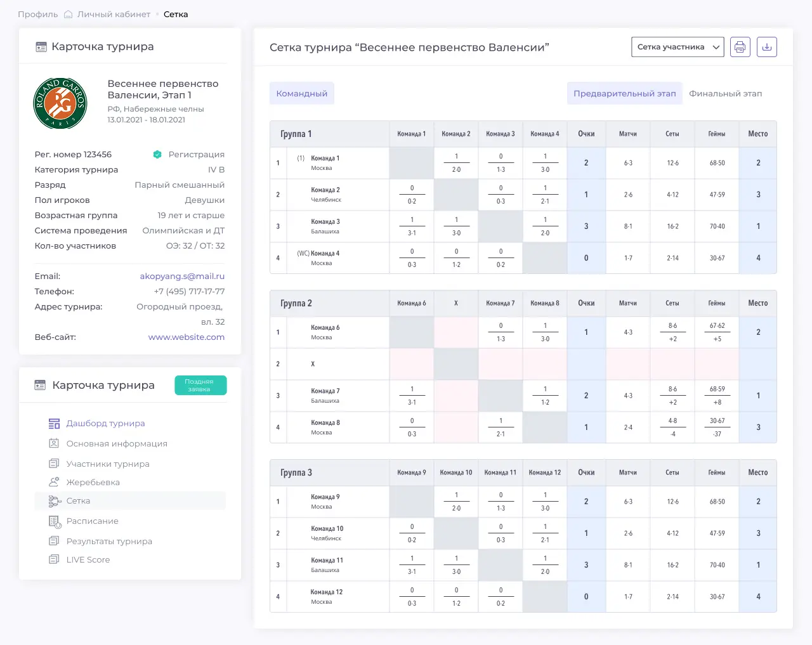Click Команда 10 Челябинск row name
This screenshot has width=812, height=645.
(x=327, y=533)
